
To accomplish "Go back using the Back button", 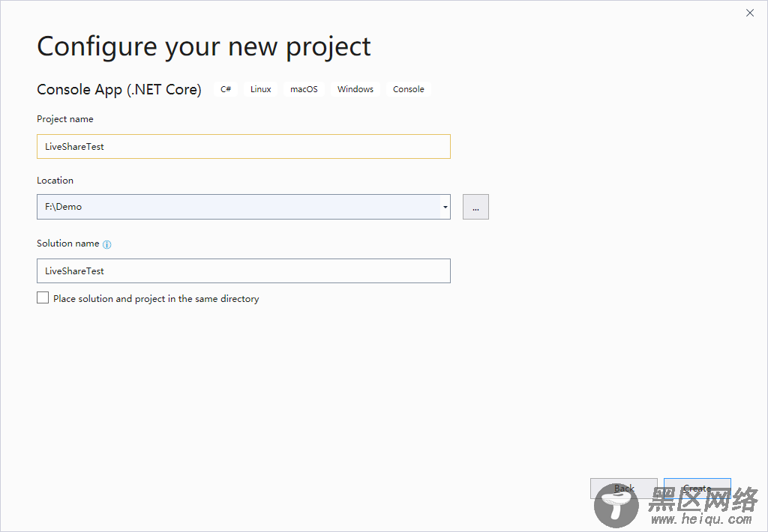I will tap(623, 489).
